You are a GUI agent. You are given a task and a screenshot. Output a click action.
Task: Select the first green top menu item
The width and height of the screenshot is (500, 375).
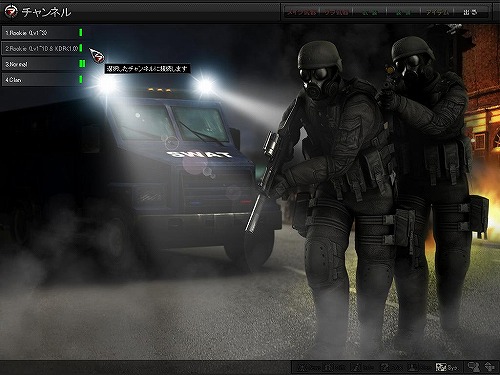coord(370,12)
